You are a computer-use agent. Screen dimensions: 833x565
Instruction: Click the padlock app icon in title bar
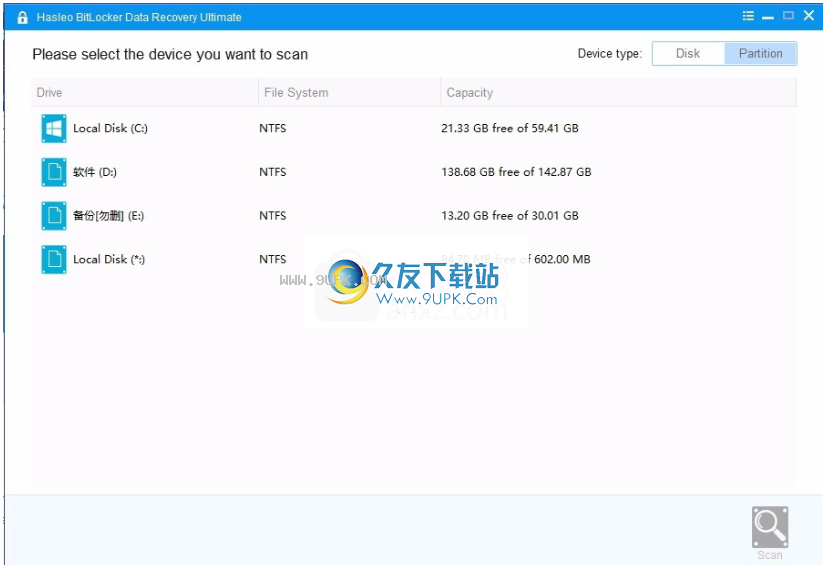22,17
